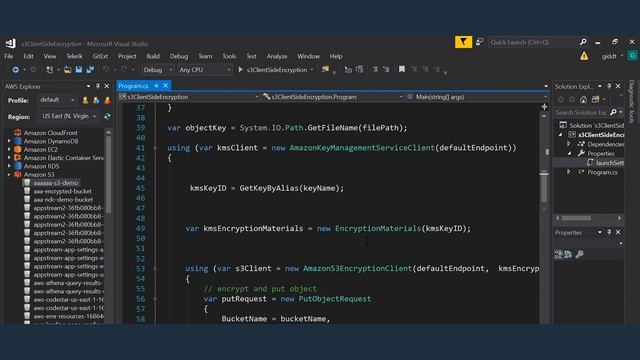
Task: Toggle pin on Program.cs tab
Action: pyautogui.click(x=156, y=86)
